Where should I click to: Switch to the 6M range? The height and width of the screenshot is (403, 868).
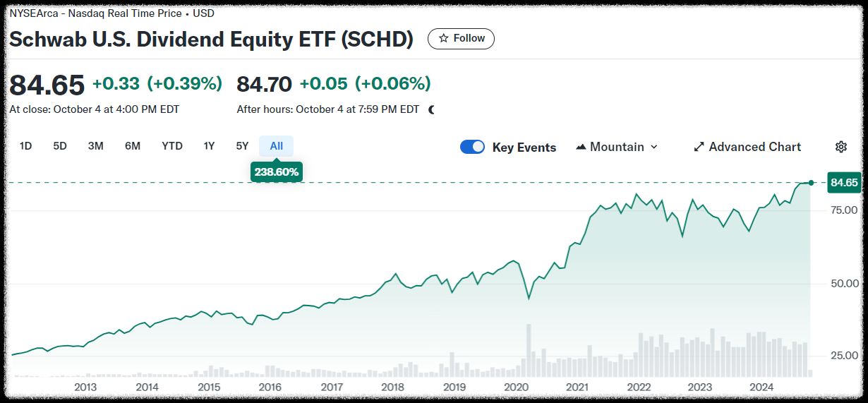pyautogui.click(x=133, y=146)
